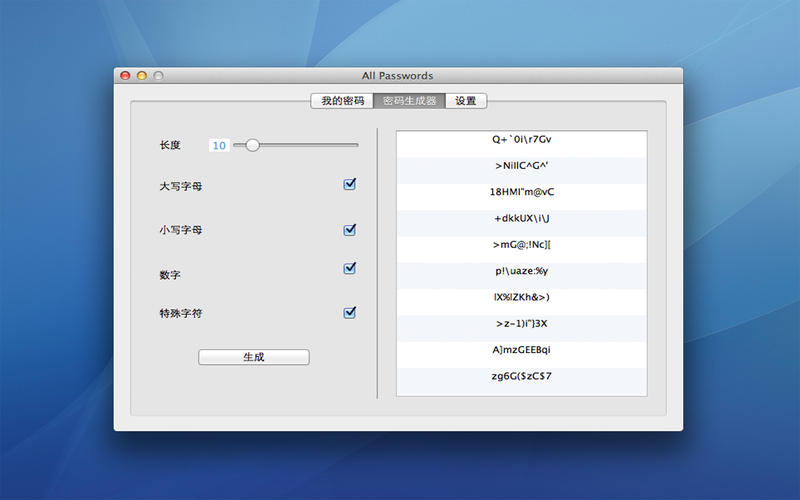Toggle the 特殊字符 checkbox
This screenshot has height=500, width=800.
tap(349, 312)
